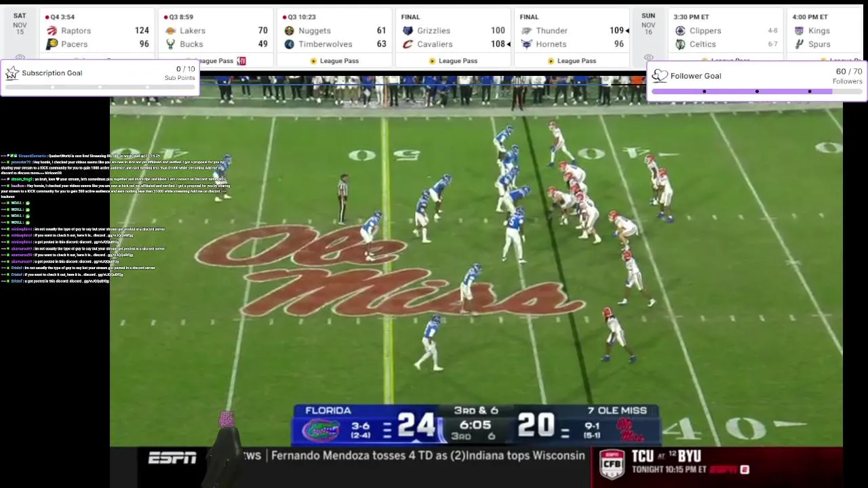Click the Cavaliers team logo

coord(408,44)
